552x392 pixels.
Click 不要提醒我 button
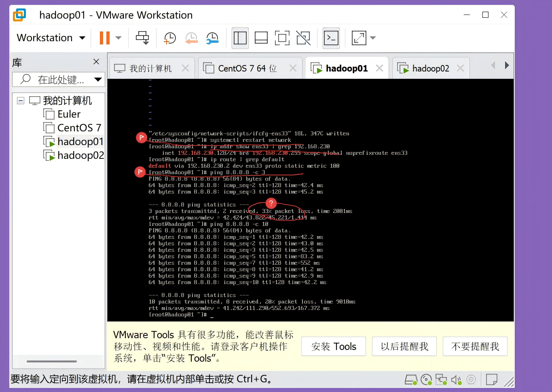pyautogui.click(x=475, y=346)
